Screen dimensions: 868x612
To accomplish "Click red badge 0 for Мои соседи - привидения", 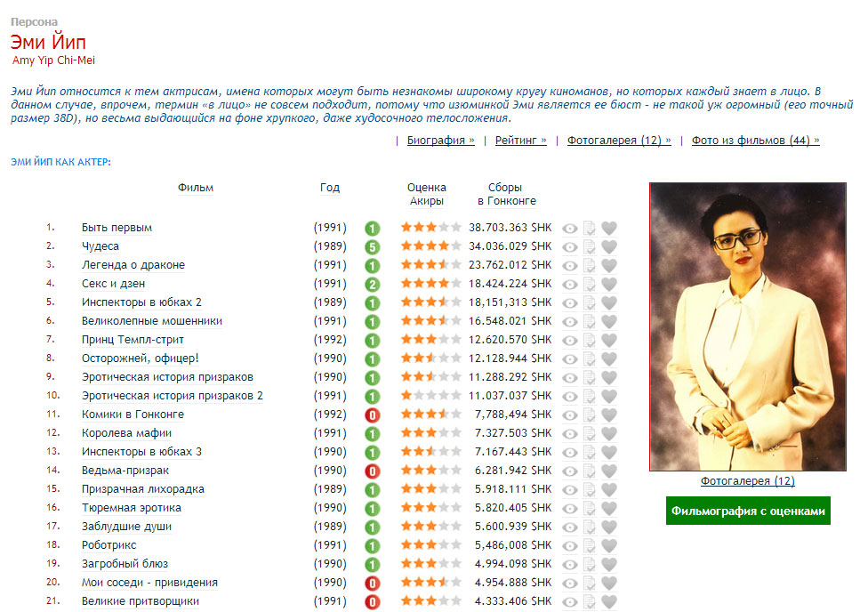I will [x=373, y=584].
